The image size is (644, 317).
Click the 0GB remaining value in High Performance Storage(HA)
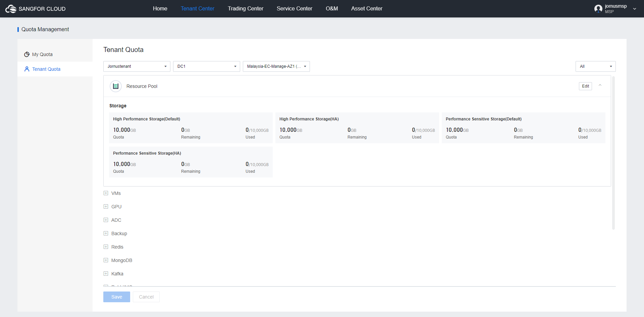point(352,130)
